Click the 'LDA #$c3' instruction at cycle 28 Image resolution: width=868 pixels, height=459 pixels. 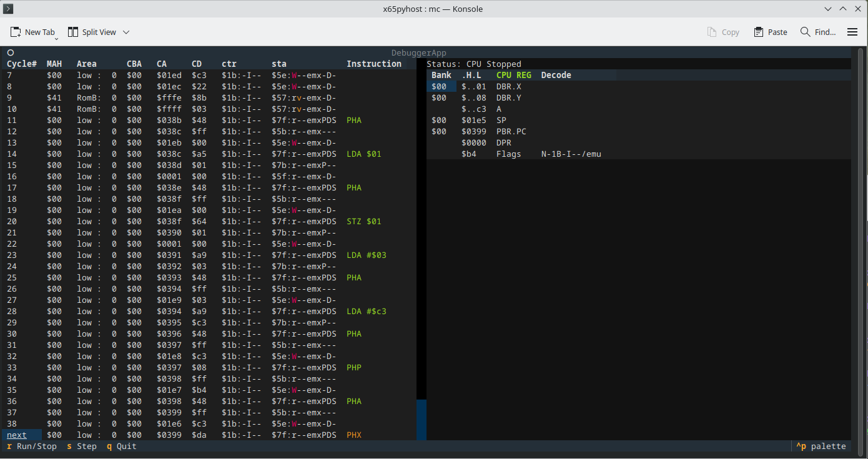(x=367, y=311)
